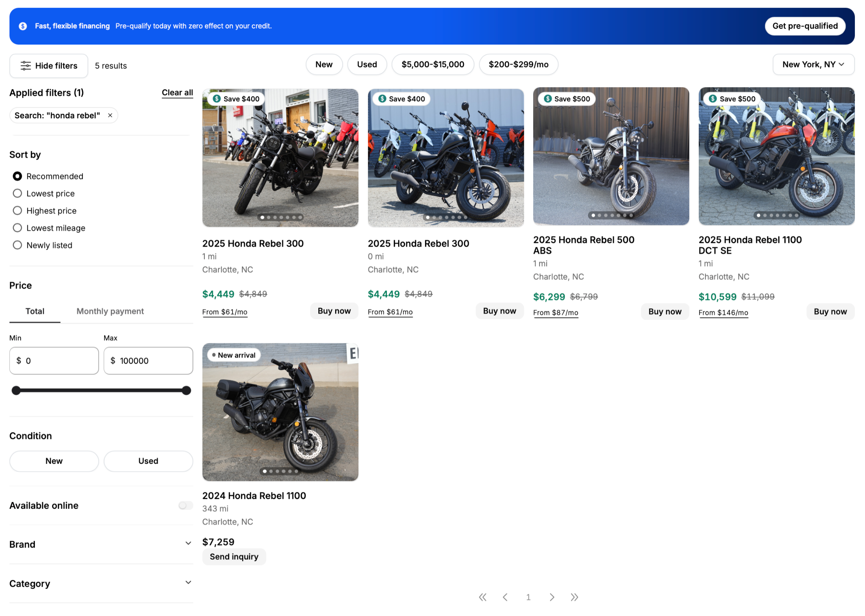The width and height of the screenshot is (865, 616).
Task: Open the 2025 Honda Rebel 500 ABS title
Action: tap(585, 245)
